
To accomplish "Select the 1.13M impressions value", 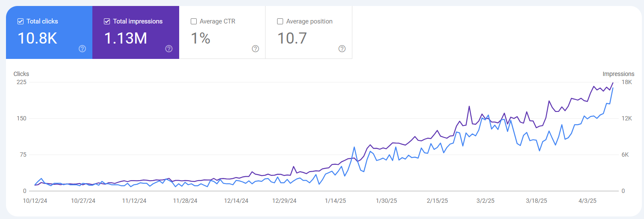I will (126, 38).
